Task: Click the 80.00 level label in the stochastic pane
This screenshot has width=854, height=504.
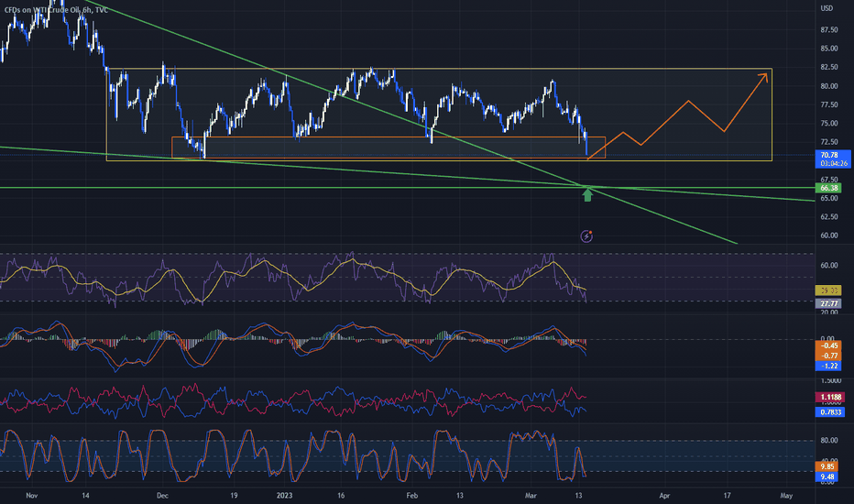Action: tap(829, 440)
